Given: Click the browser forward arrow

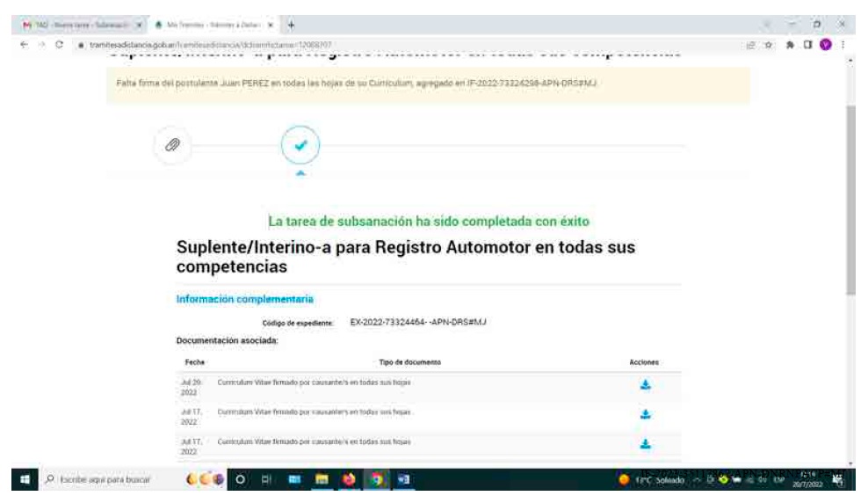Looking at the screenshot, I should pos(41,45).
